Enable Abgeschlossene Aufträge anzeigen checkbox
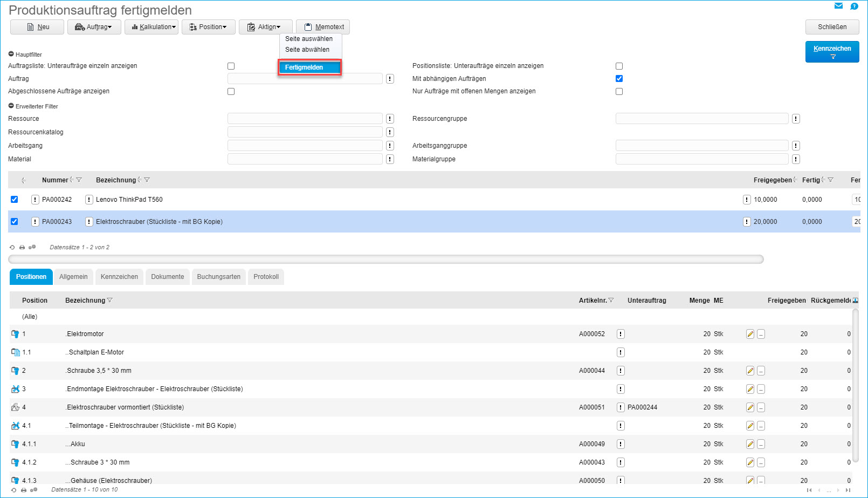868x498 pixels. coord(231,92)
